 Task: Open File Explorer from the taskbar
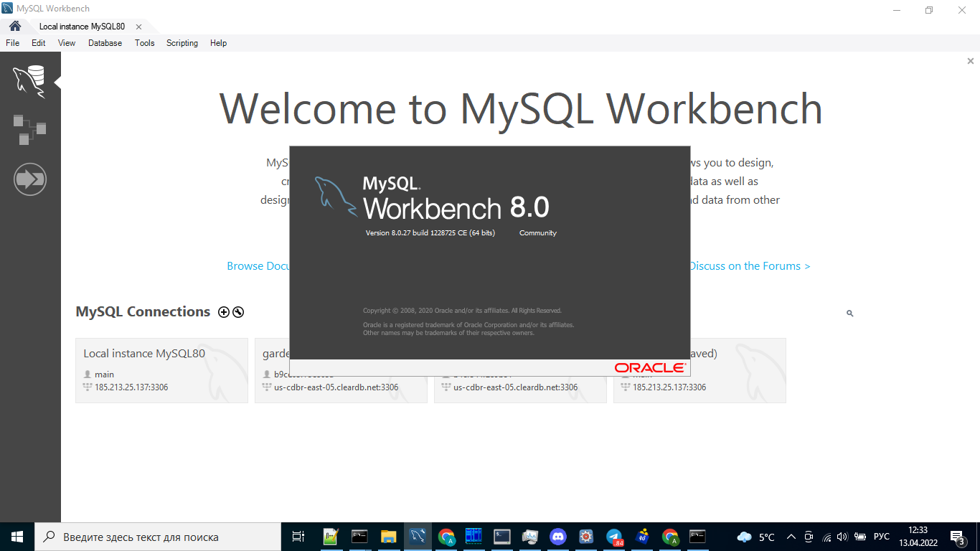[x=388, y=537]
